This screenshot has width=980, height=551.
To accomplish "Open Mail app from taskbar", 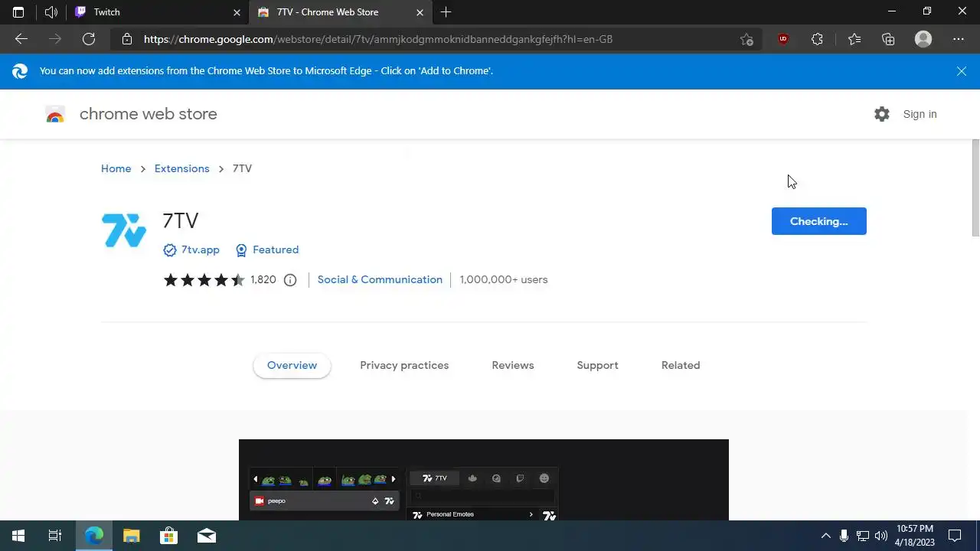I will (x=206, y=536).
